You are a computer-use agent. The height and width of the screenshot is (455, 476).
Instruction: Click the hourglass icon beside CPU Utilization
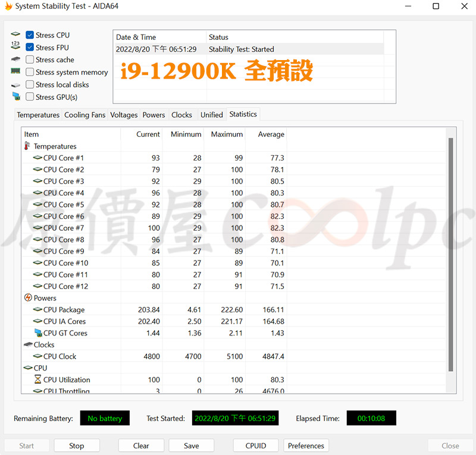coord(37,379)
